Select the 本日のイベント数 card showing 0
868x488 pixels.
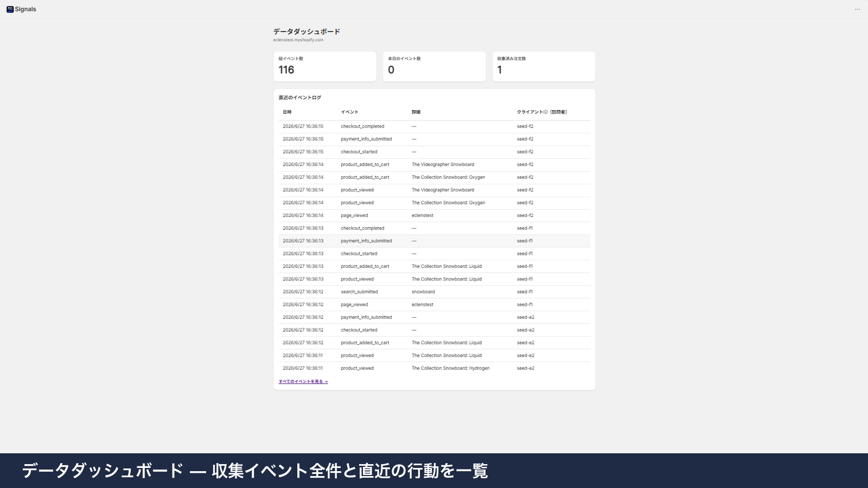coord(435,66)
